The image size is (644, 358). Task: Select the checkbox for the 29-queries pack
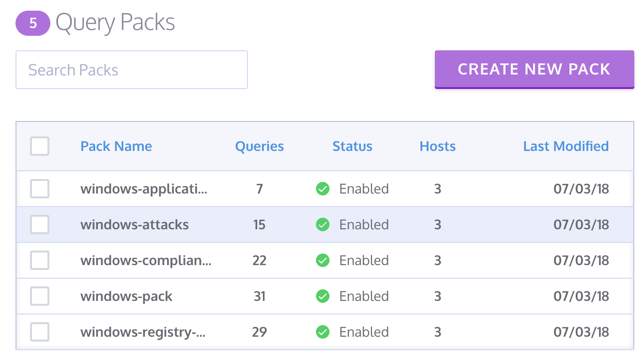pyautogui.click(x=40, y=332)
